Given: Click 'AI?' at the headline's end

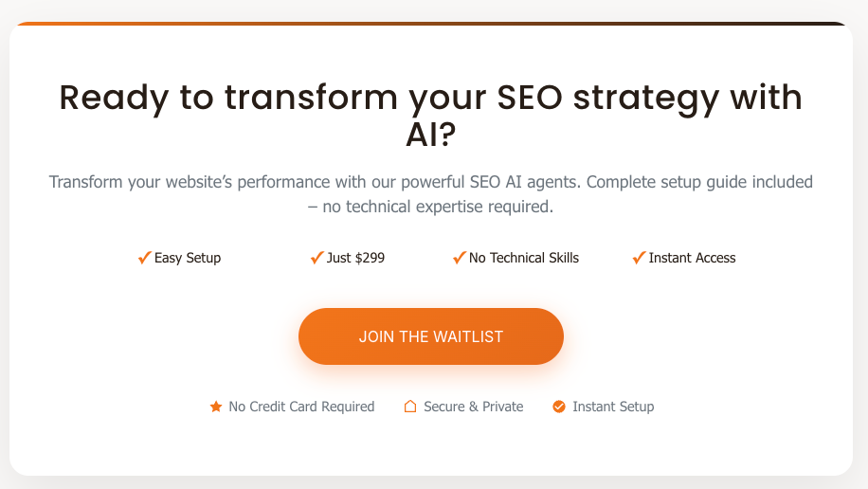Looking at the screenshot, I should (431, 136).
